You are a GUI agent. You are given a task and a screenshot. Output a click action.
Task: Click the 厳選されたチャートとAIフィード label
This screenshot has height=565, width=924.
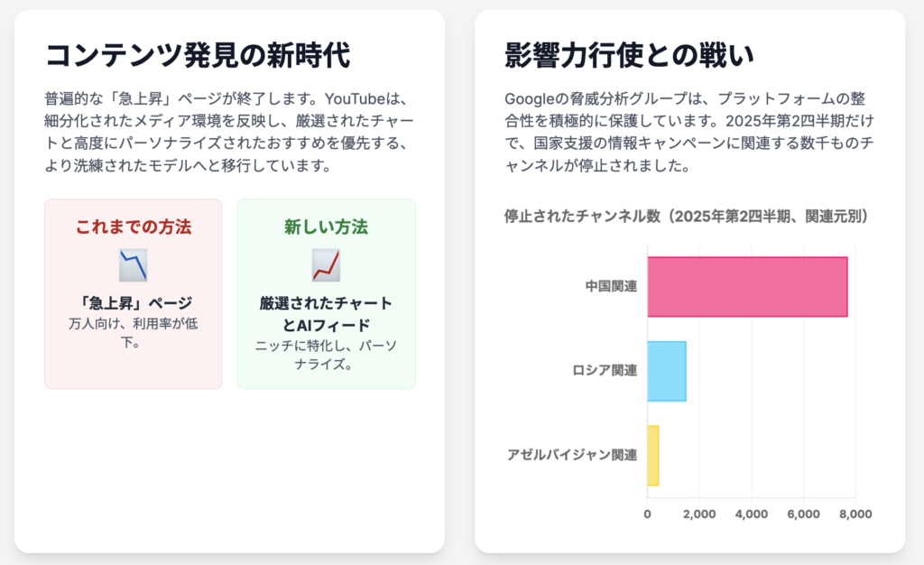[x=326, y=314]
